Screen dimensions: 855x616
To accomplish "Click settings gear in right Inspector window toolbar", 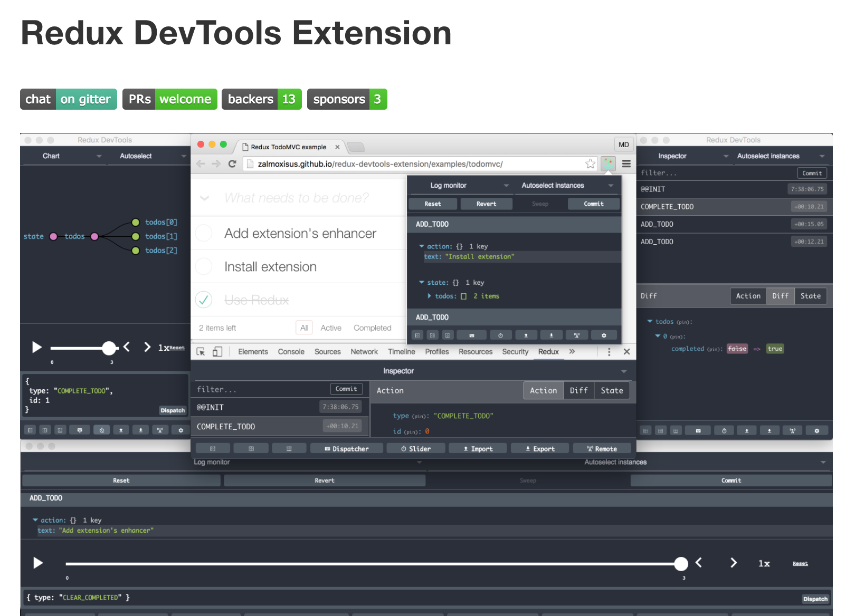I will click(x=816, y=431).
